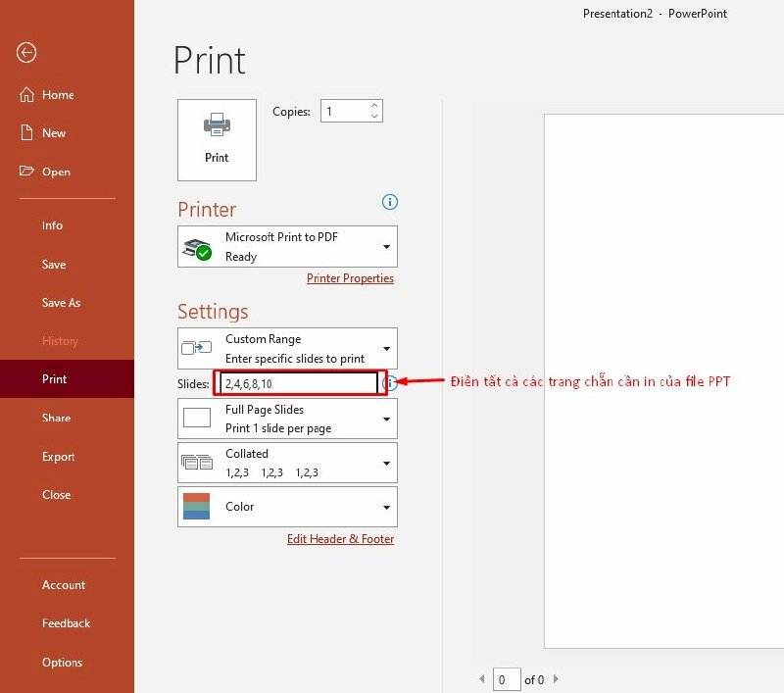The image size is (784, 693).
Task: Click the Custom Range slides icon
Action: [195, 348]
